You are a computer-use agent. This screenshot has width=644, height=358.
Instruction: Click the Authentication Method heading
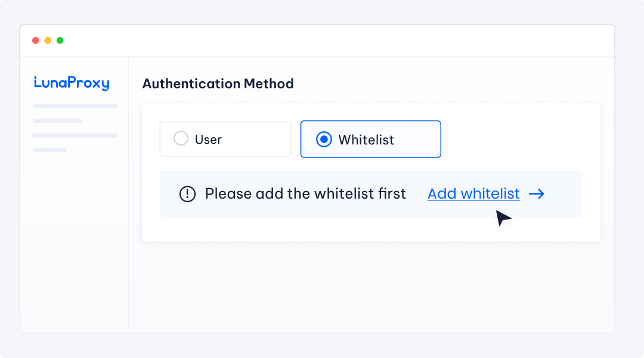(x=218, y=84)
